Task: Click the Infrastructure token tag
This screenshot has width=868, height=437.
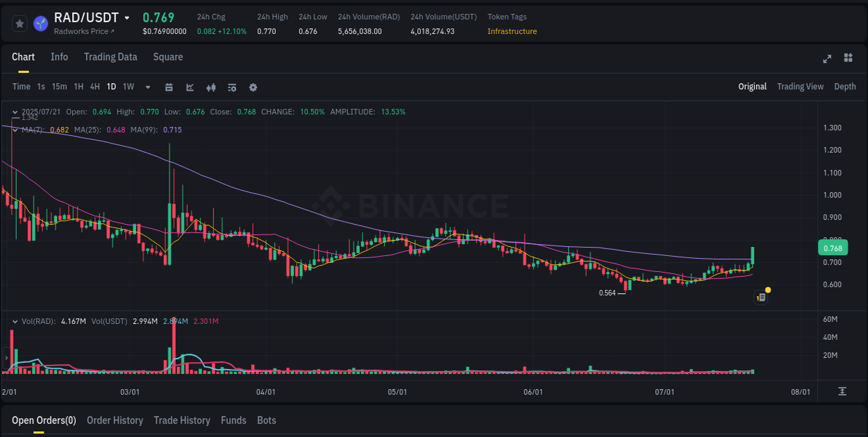Action: pyautogui.click(x=512, y=31)
